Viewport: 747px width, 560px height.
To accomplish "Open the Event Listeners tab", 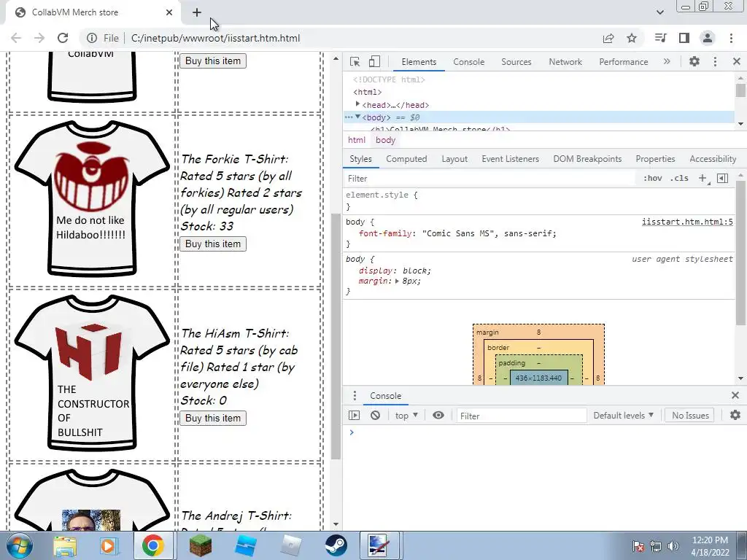I will 510,159.
